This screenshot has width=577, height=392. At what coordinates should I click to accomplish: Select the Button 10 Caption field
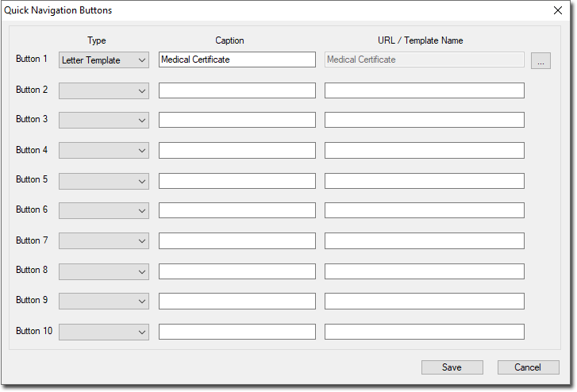[237, 332]
